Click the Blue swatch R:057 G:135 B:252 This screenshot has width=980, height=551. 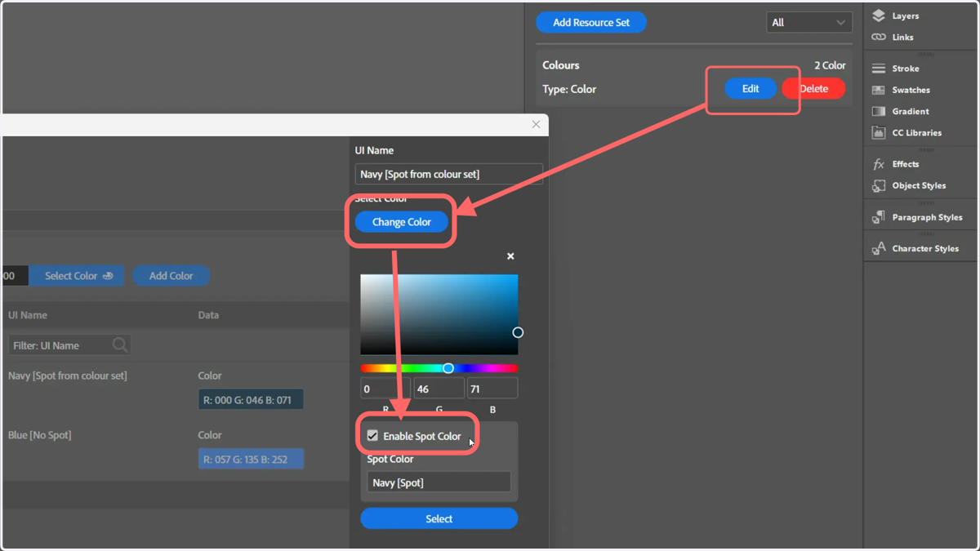(251, 460)
